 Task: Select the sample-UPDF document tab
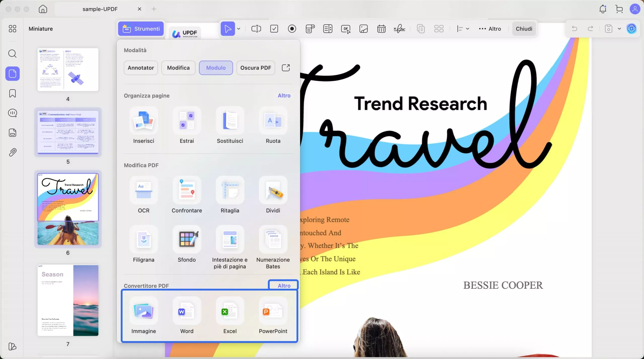(x=100, y=9)
